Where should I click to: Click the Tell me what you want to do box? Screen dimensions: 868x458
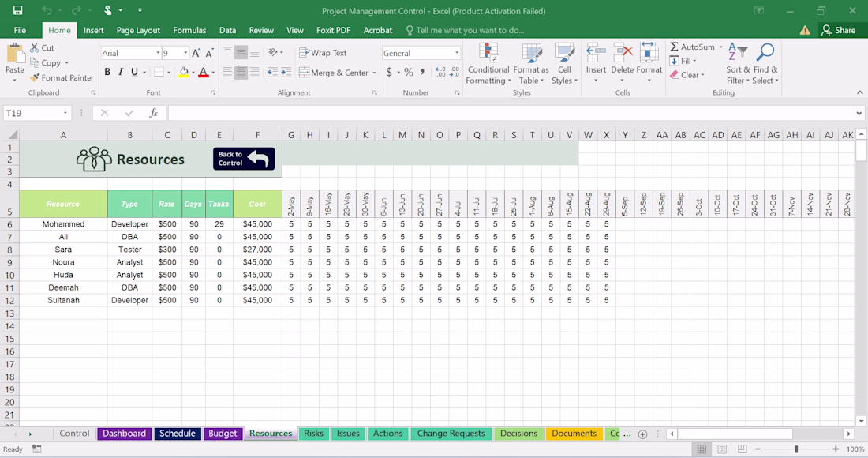[465, 31]
